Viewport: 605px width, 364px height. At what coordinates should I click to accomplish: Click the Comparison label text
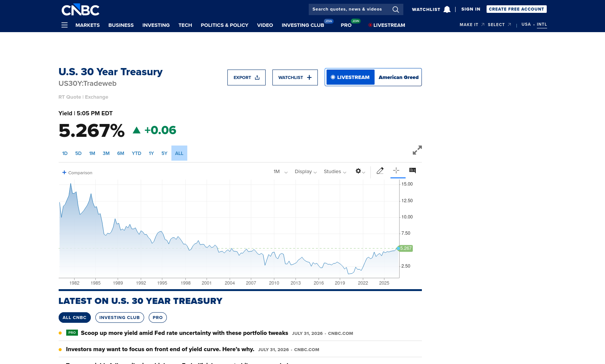80,173
